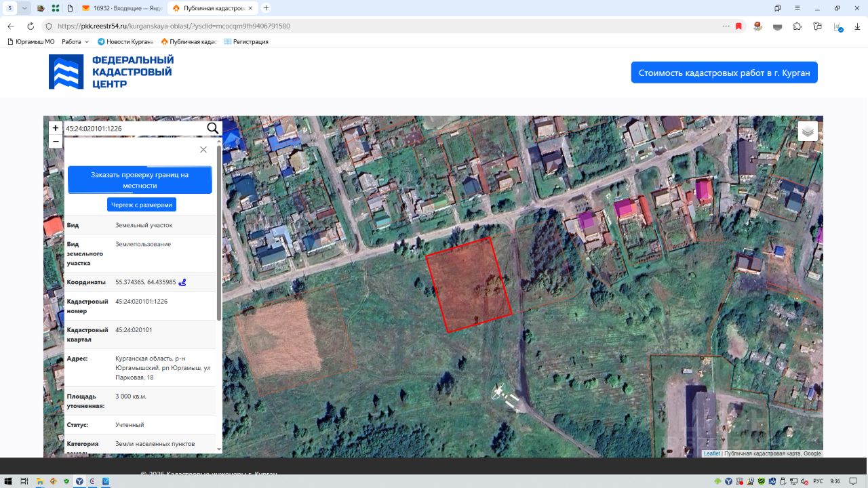
Task: Reload the current page
Action: 31,26
